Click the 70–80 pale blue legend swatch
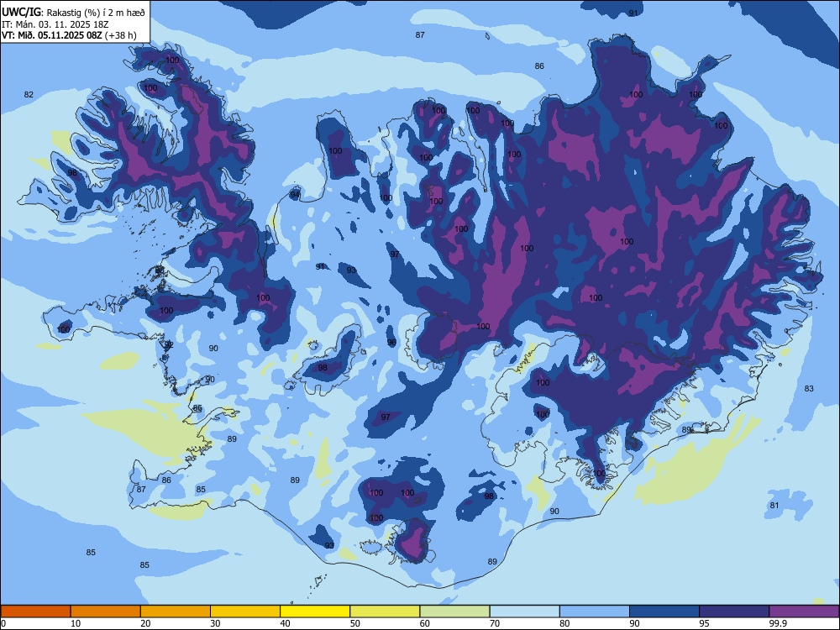Screen dimensions: 840x630 [524, 612]
